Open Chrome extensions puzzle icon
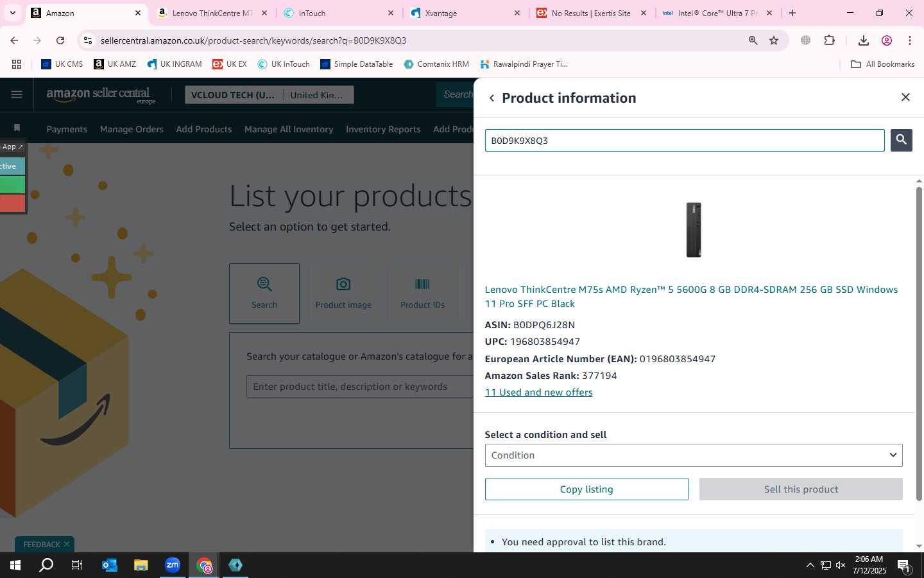Viewport: 924px width, 578px height. (829, 40)
